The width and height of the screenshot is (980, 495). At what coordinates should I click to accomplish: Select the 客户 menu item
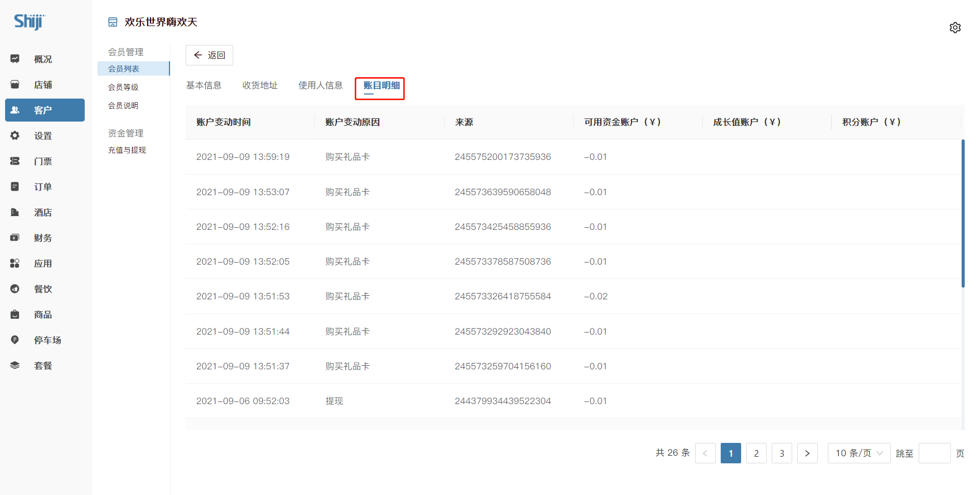pos(45,110)
